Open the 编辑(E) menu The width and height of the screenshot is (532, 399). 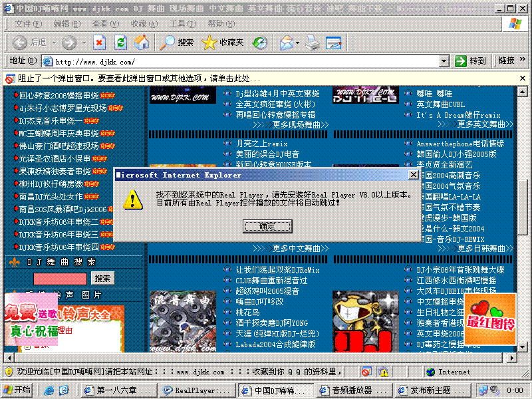67,24
